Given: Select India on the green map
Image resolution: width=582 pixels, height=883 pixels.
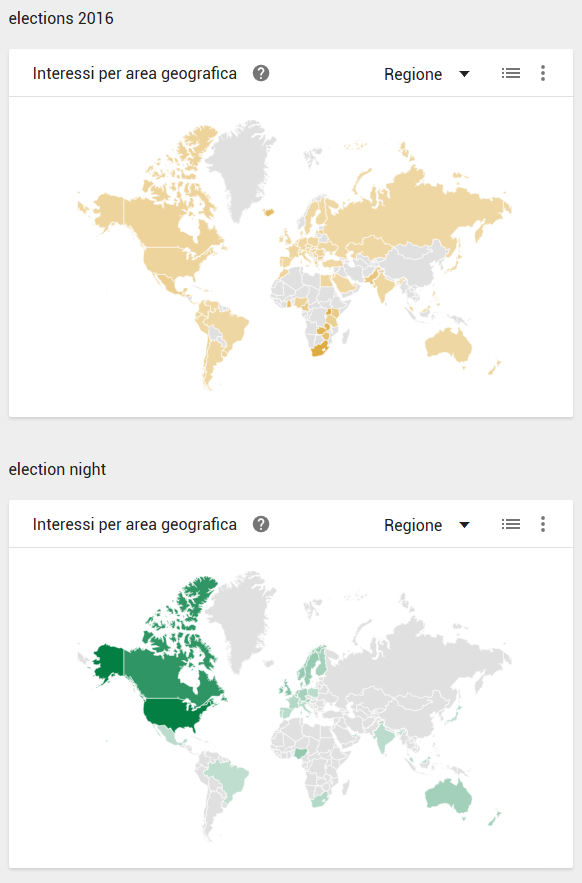Looking at the screenshot, I should pyautogui.click(x=384, y=738).
